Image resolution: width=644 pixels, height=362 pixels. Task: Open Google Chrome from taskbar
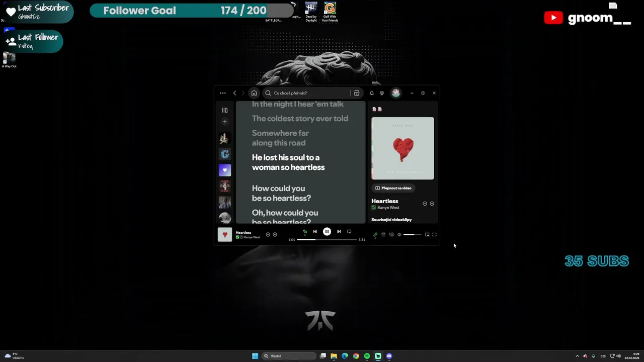(x=356, y=356)
